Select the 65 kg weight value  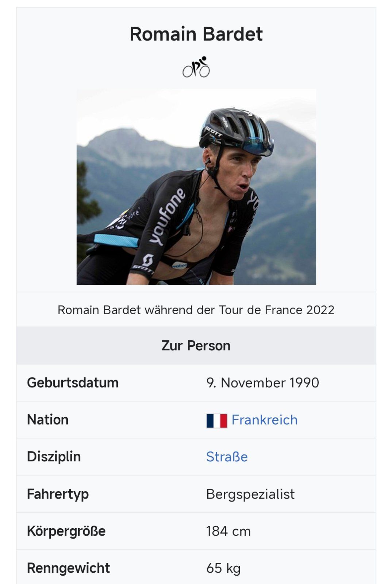[223, 568]
